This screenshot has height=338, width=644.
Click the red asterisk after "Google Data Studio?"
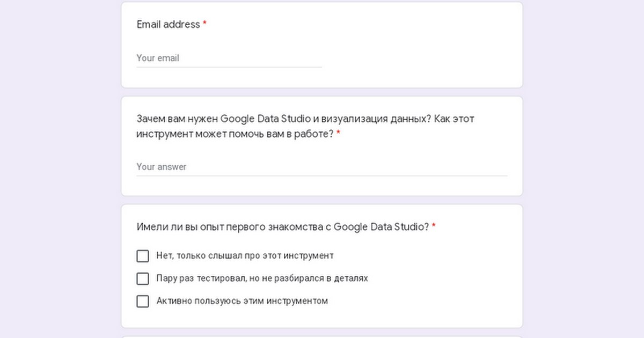[434, 227]
